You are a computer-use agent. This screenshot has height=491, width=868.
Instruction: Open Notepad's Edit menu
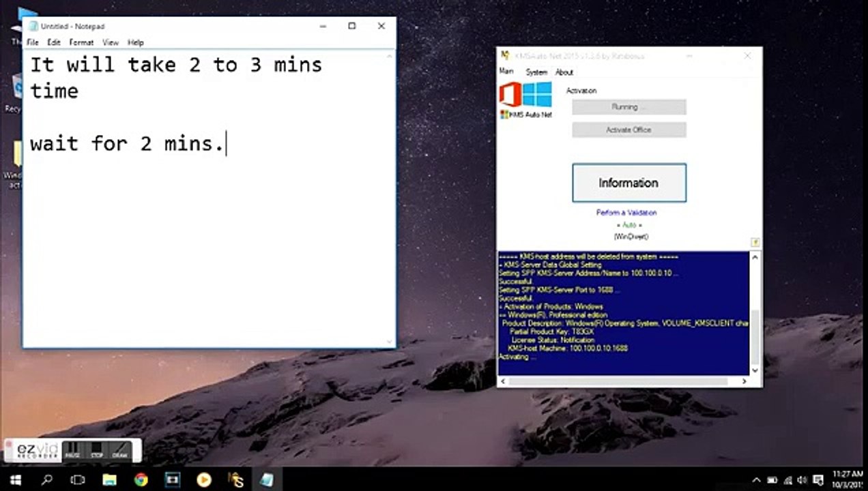[x=54, y=42]
